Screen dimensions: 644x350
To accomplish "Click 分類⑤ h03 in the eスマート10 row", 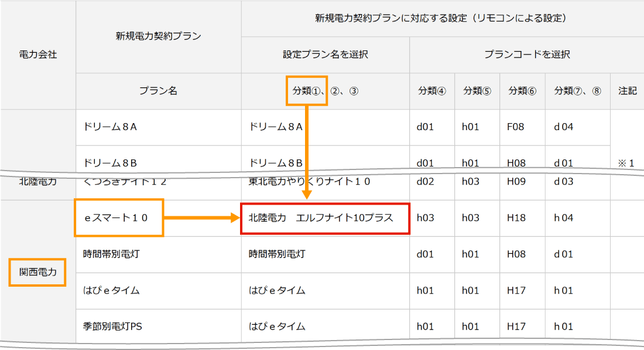I will 470,218.
